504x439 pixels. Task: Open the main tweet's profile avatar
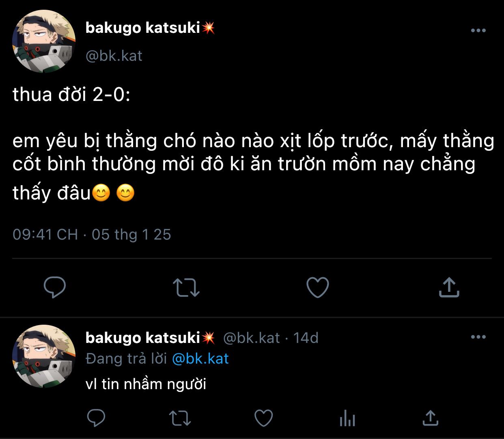44,41
